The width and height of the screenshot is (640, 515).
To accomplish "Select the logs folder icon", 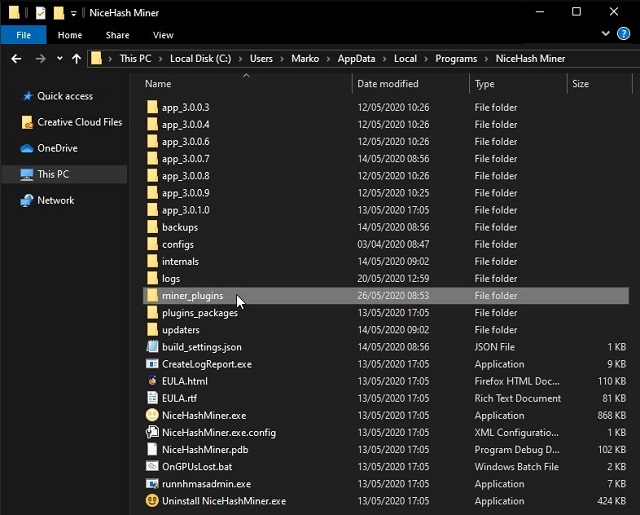I will [x=152, y=279].
